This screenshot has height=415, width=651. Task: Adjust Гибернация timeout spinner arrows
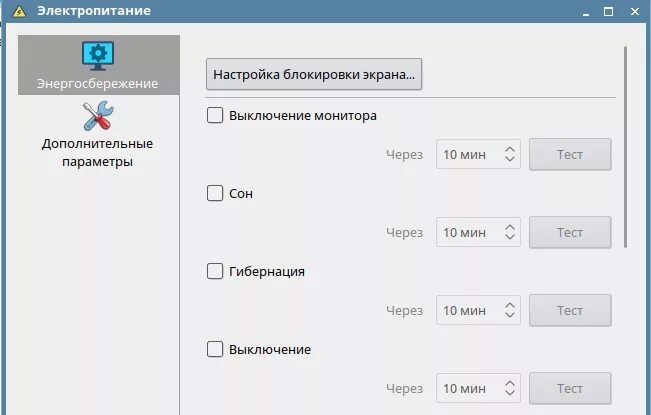tap(510, 310)
